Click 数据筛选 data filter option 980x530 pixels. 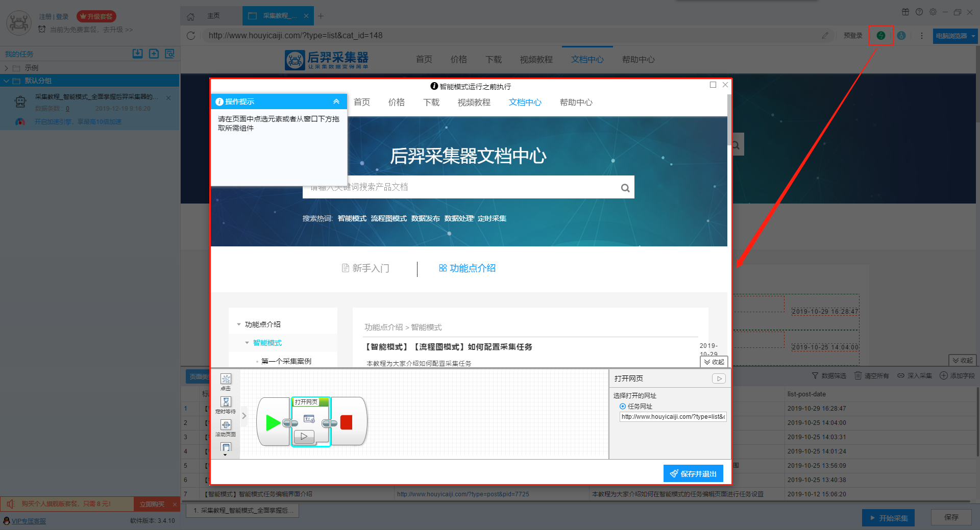pyautogui.click(x=829, y=375)
